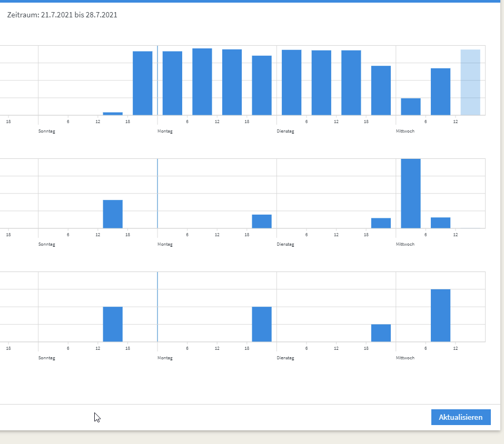The height and width of the screenshot is (444, 504).
Task: Click the Zeitraum date range text
Action: 62,15
